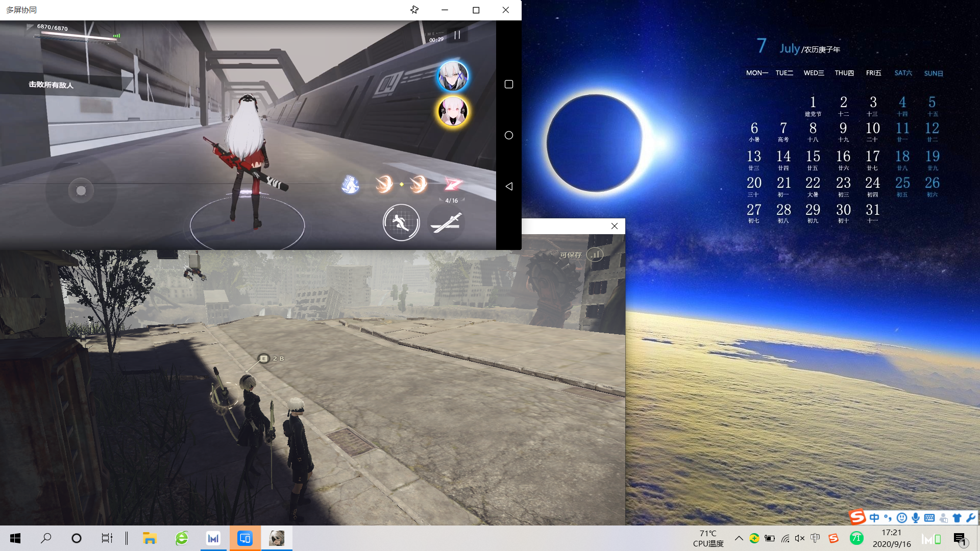Screen dimensions: 980x551
Task: Activate the blue character skill orb
Action: tap(351, 184)
